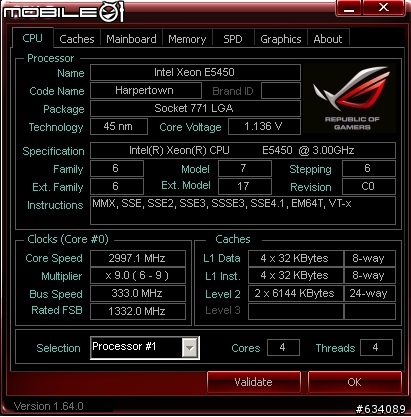This screenshot has width=411, height=417.
Task: Select the Memory tab
Action: 187,39
